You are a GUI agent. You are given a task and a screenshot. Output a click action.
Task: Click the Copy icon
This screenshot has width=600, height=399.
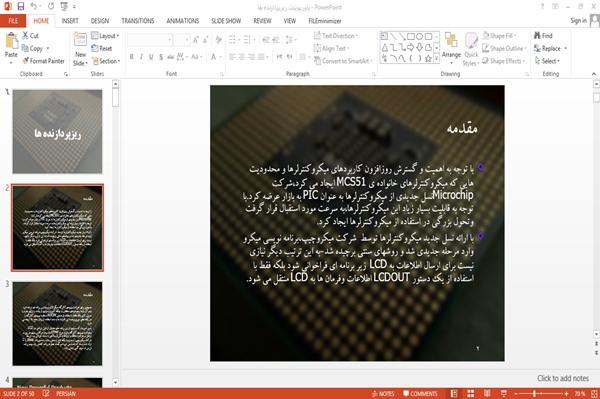point(25,48)
